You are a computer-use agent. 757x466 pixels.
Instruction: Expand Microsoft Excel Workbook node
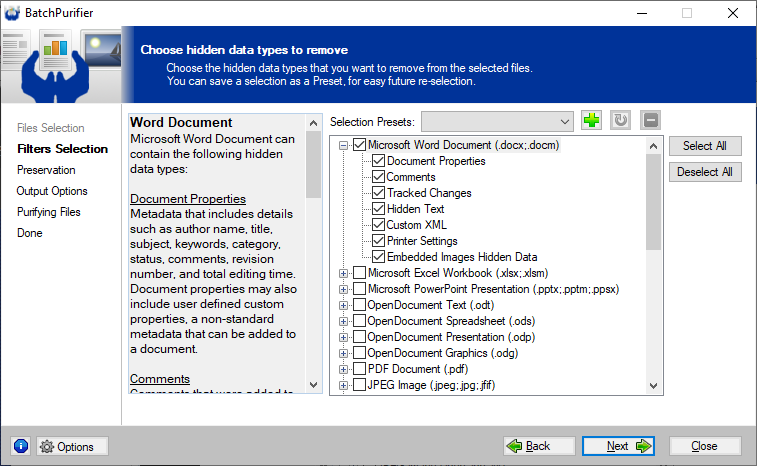pyautogui.click(x=343, y=273)
